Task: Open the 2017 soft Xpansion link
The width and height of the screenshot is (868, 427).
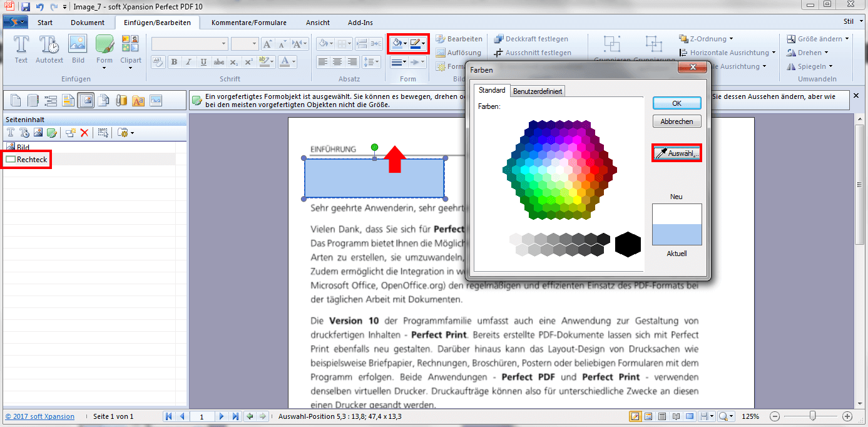Action: (x=39, y=416)
